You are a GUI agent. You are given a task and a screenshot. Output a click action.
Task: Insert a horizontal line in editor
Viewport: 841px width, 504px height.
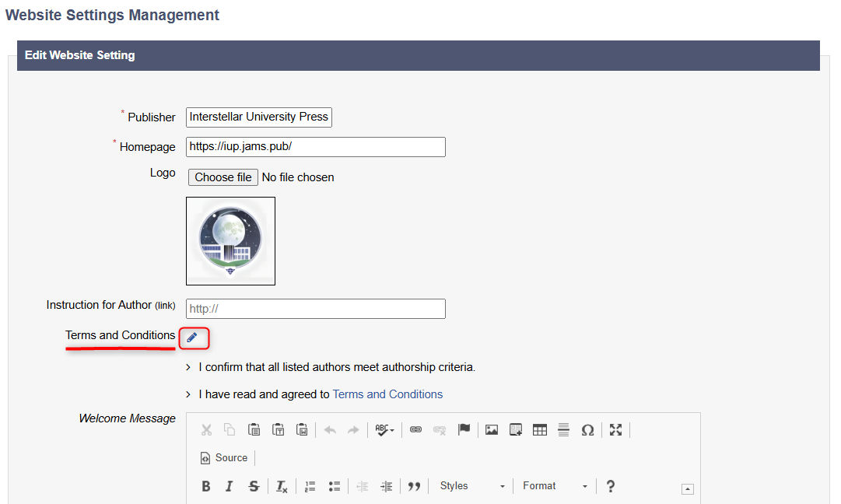563,430
